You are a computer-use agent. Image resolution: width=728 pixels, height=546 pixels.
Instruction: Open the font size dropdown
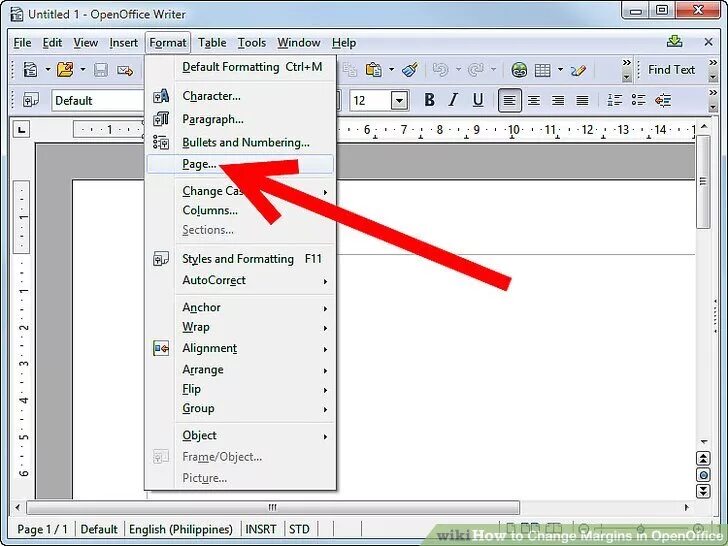(x=399, y=100)
